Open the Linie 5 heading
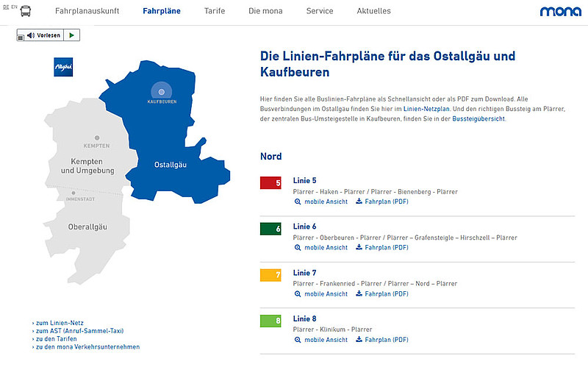Screen dimensions: 588x392 [304, 180]
